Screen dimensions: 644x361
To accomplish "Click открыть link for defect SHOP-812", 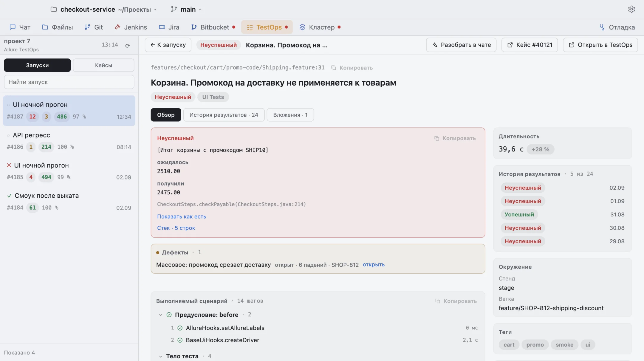I will (x=374, y=264).
